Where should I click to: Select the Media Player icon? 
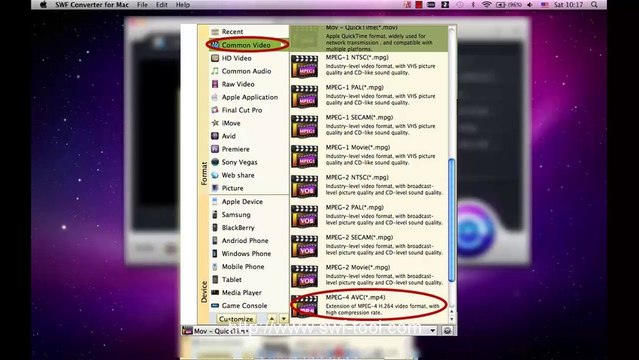215,292
